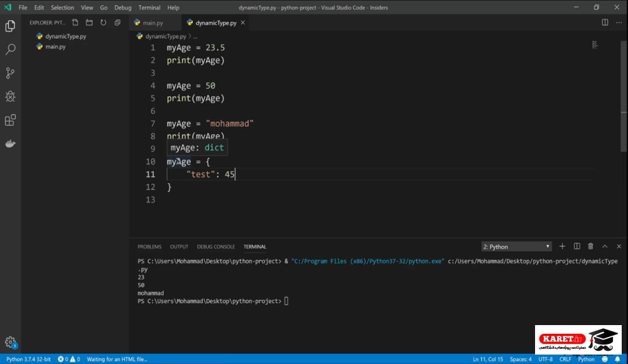Switch to the Problems panel tab

149,247
